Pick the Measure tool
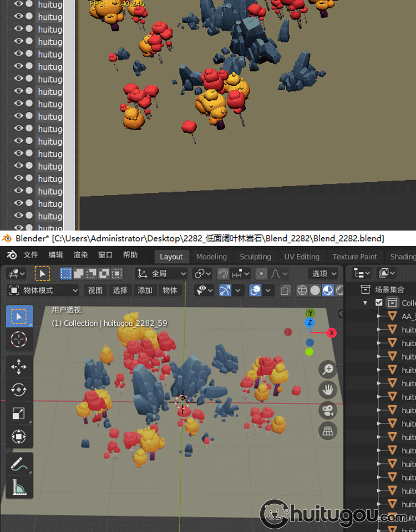 pyautogui.click(x=19, y=488)
